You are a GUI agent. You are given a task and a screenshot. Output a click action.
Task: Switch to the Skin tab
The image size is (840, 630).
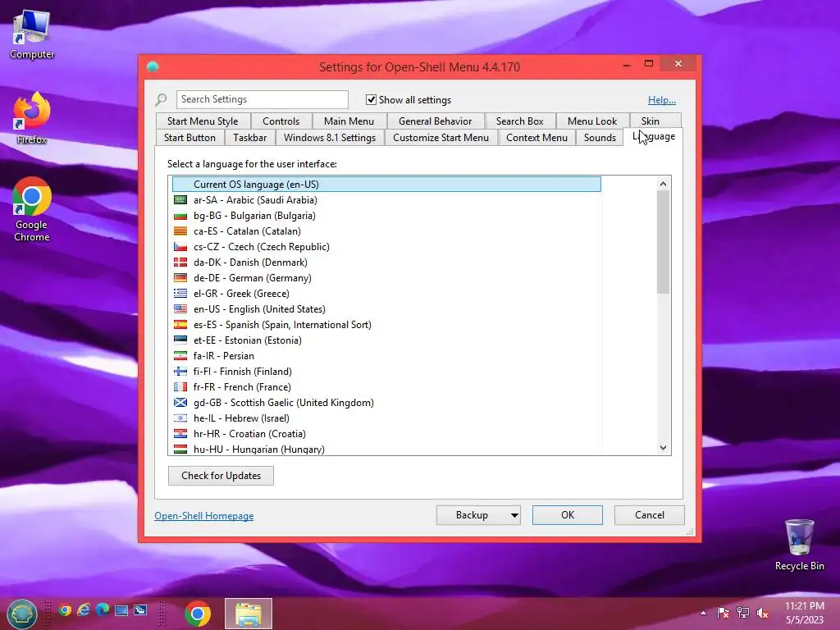[651, 121]
